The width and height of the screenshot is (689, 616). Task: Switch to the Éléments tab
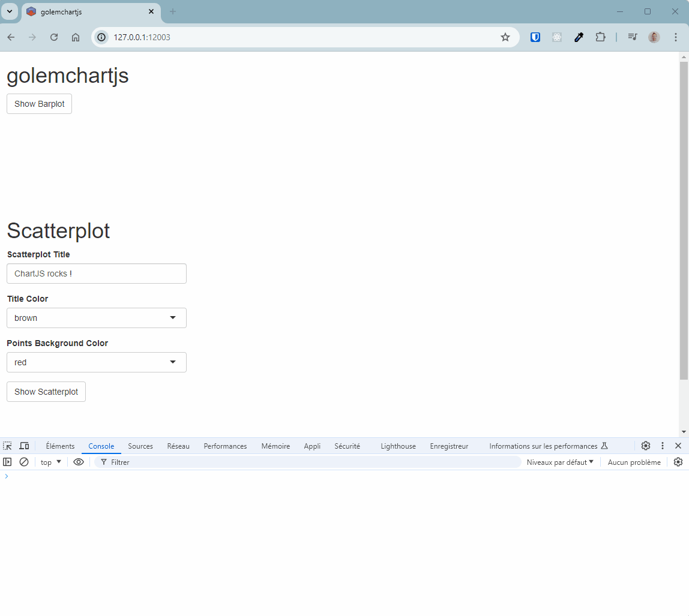(x=60, y=446)
